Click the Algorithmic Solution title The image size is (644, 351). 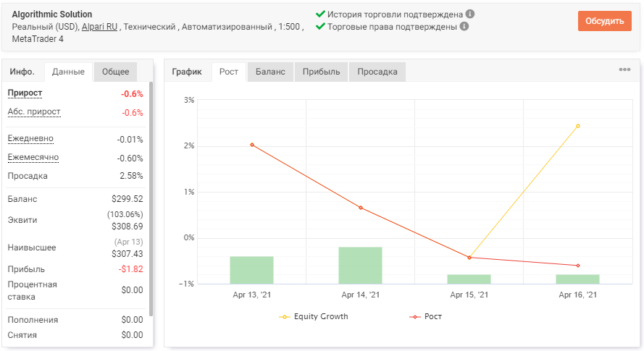tap(52, 14)
